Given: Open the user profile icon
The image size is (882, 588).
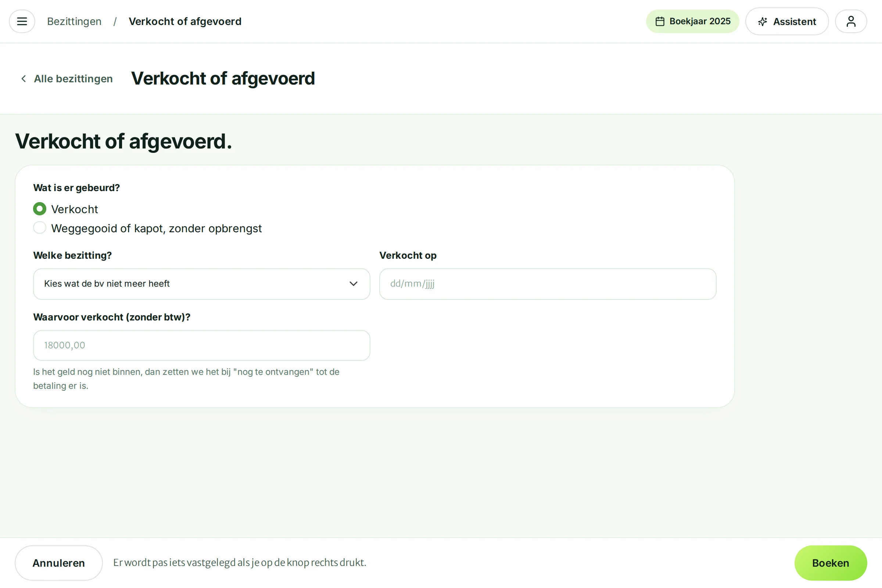Looking at the screenshot, I should click(x=851, y=21).
